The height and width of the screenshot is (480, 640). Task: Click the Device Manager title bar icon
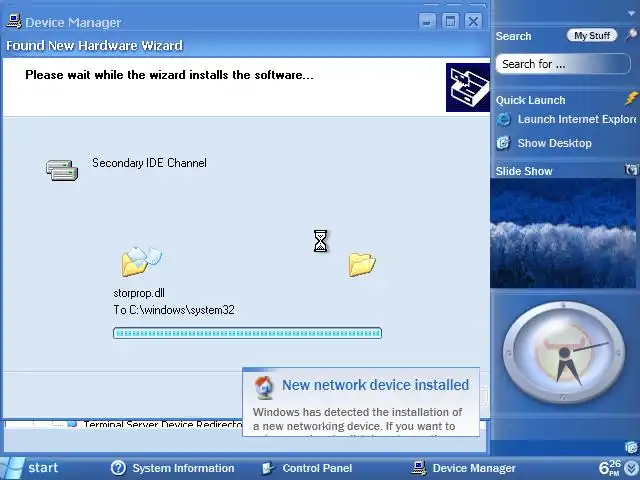pyautogui.click(x=14, y=21)
